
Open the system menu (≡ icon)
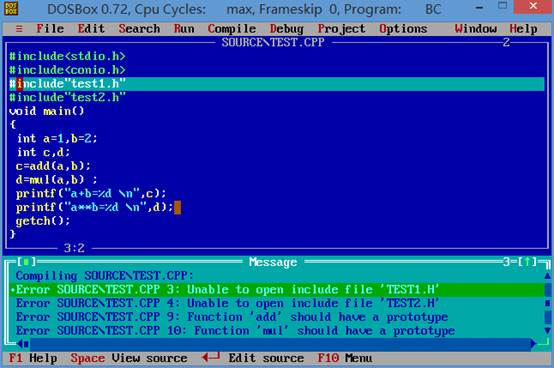[x=19, y=29]
